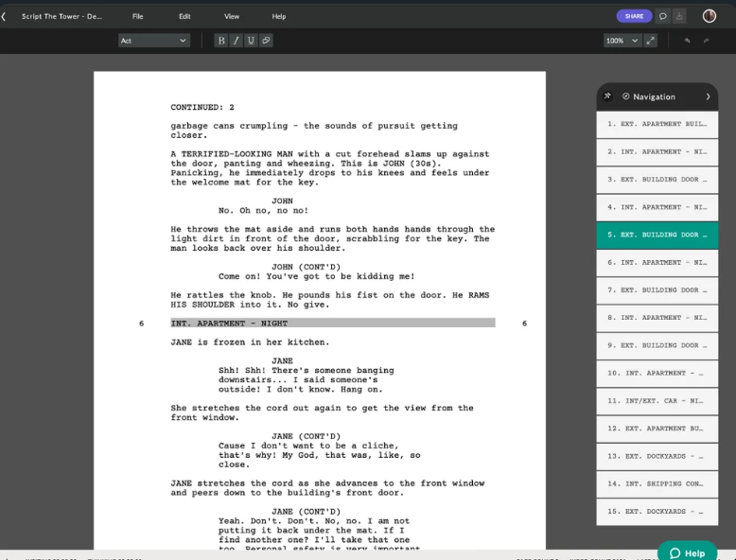Screen dimensions: 736x560
Task: Open the Help menu in header
Action: (x=279, y=16)
